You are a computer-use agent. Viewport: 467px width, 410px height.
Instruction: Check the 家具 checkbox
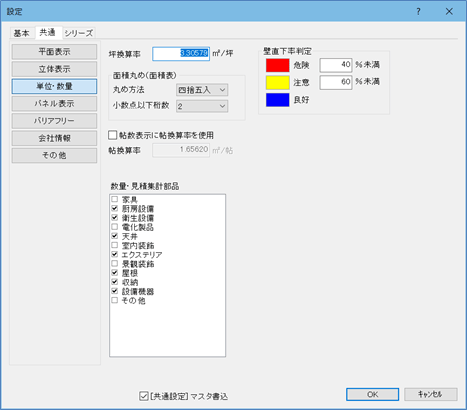pos(115,199)
